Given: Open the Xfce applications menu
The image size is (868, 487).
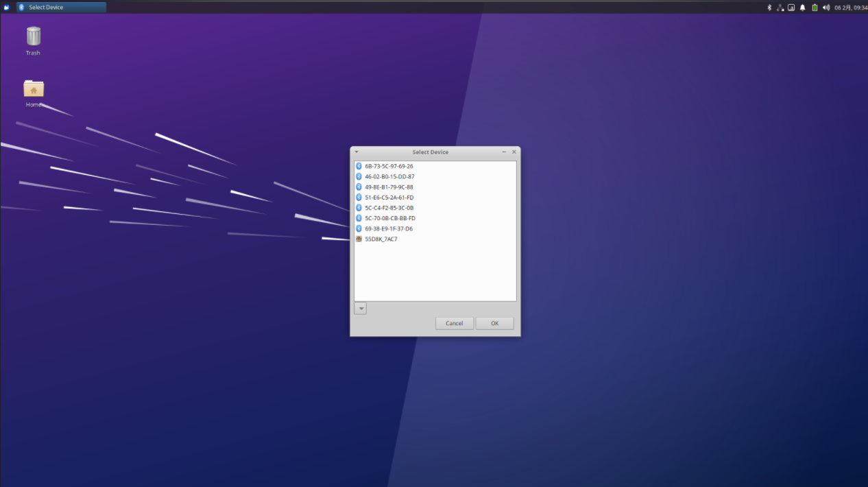Looking at the screenshot, I should click(7, 8).
